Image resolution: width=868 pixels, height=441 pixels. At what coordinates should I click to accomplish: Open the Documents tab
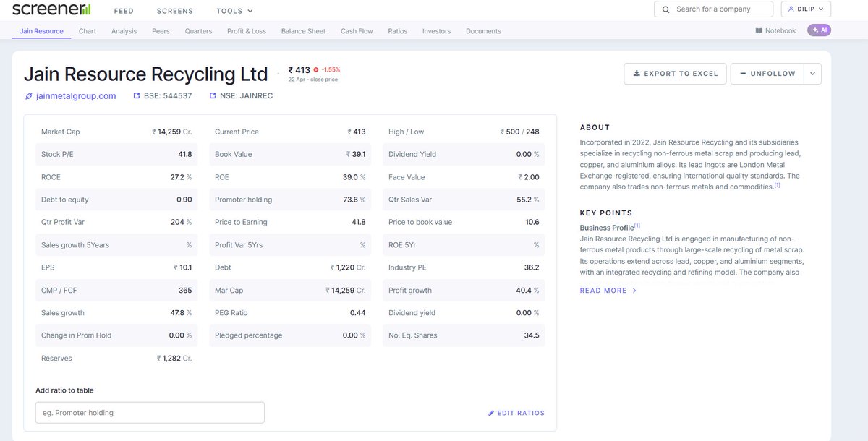[x=483, y=31]
